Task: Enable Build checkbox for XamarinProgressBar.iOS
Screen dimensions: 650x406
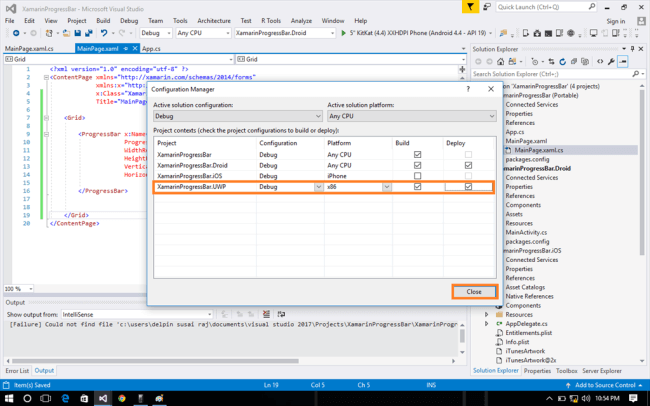Action: tap(417, 176)
